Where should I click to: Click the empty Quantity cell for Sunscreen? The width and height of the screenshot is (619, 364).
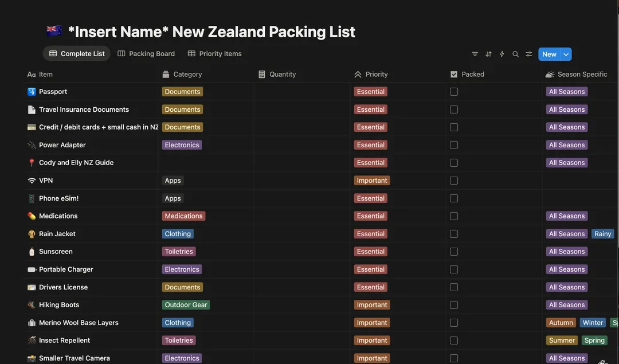302,252
